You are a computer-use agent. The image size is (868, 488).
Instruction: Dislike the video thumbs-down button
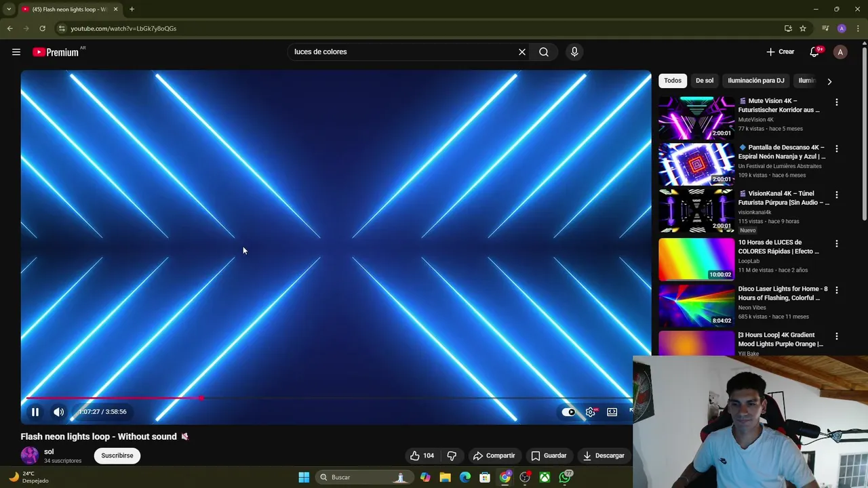coord(452,455)
